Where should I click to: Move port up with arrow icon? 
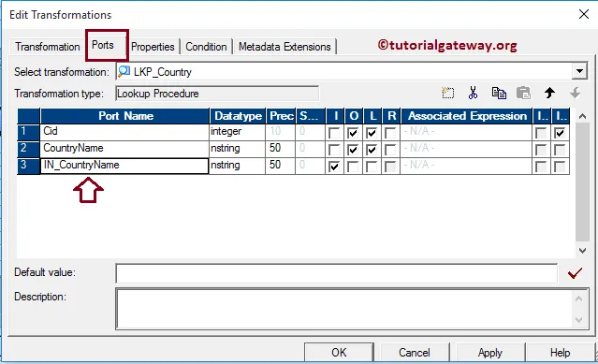549,93
